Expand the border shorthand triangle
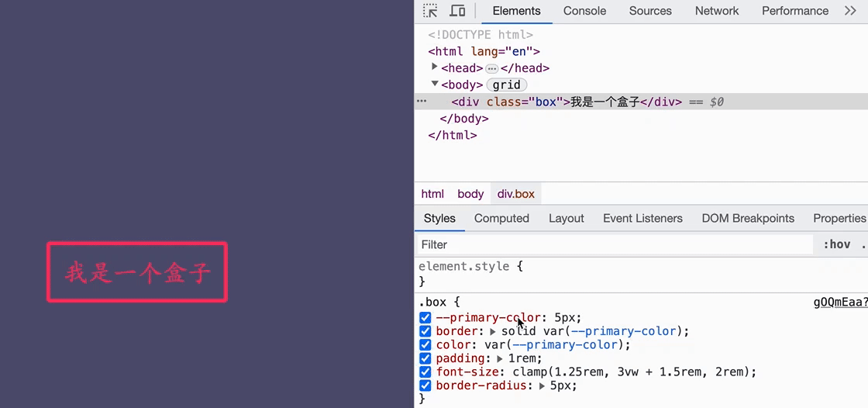Image resolution: width=868 pixels, height=408 pixels. [x=493, y=332]
